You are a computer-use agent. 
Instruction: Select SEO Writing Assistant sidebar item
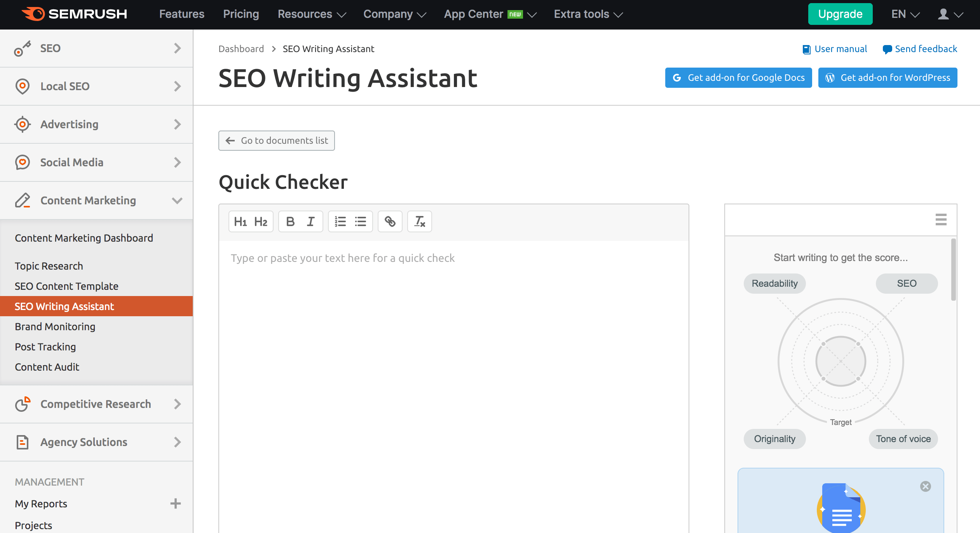(96, 306)
